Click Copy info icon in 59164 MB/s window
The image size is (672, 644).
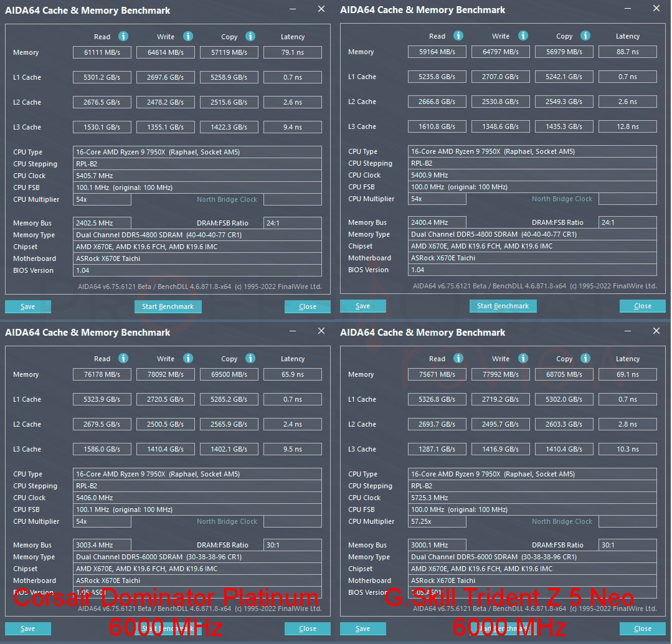(x=585, y=36)
